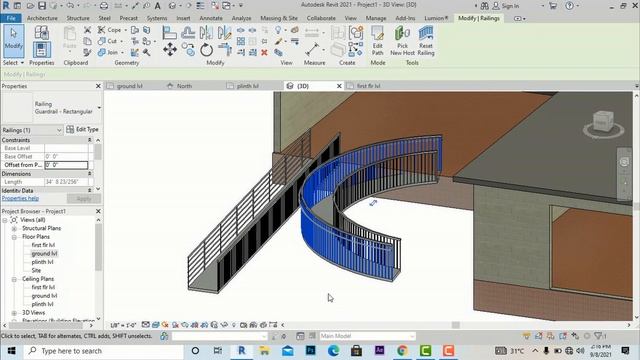Switch to the Annotate ribbon tab
The height and width of the screenshot is (360, 640).
(211, 18)
